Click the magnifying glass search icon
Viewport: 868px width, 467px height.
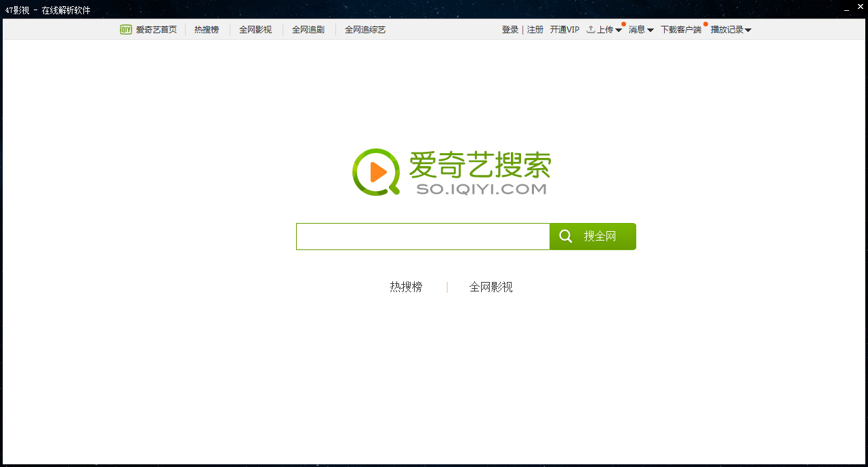pyautogui.click(x=566, y=237)
